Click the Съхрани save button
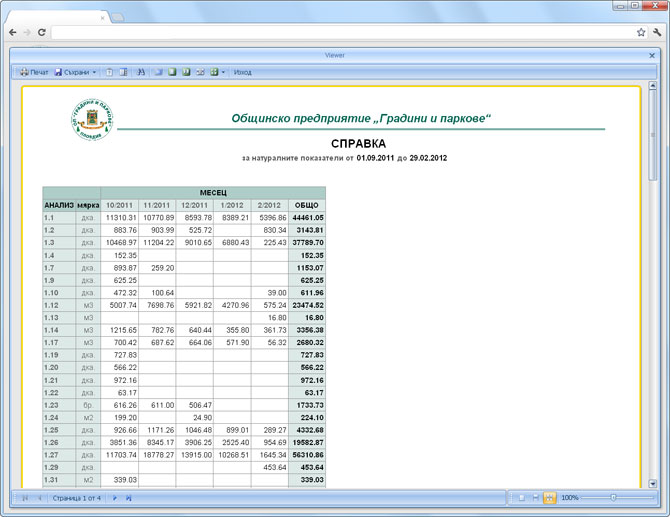This screenshot has width=670, height=517. [x=72, y=72]
